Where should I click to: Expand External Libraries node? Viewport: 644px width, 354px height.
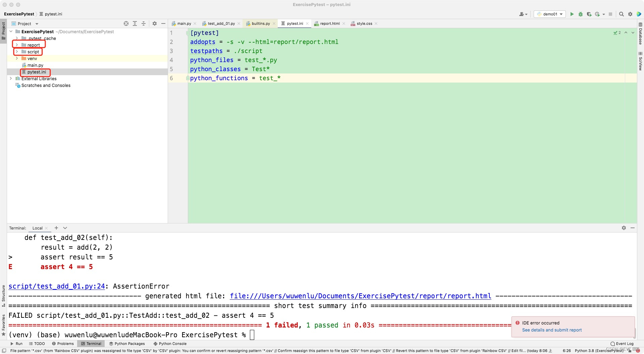11,79
